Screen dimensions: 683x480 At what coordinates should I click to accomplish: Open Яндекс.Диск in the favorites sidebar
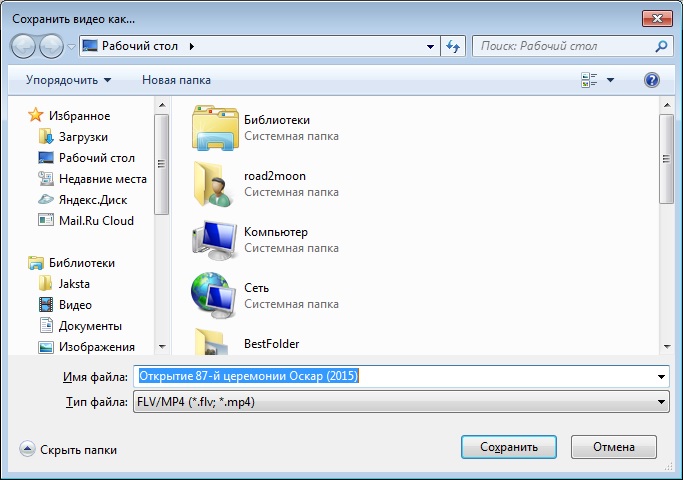coord(90,199)
